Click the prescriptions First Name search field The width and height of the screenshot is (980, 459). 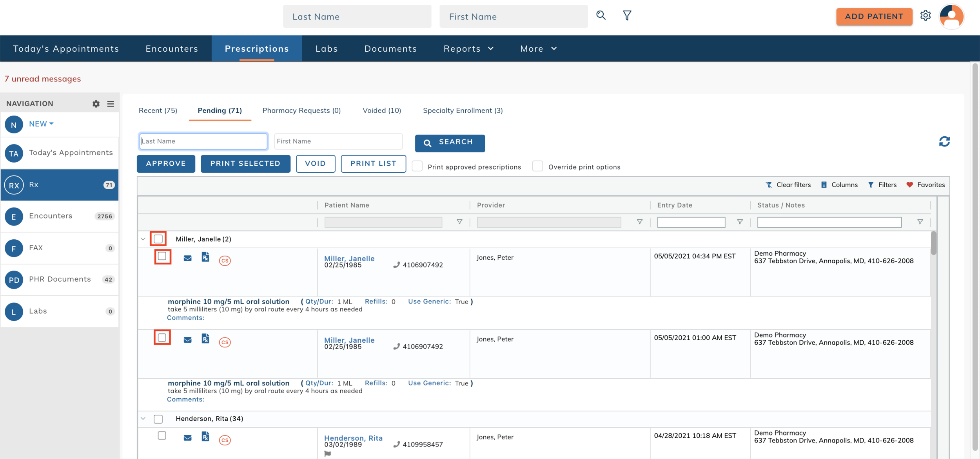(x=338, y=141)
